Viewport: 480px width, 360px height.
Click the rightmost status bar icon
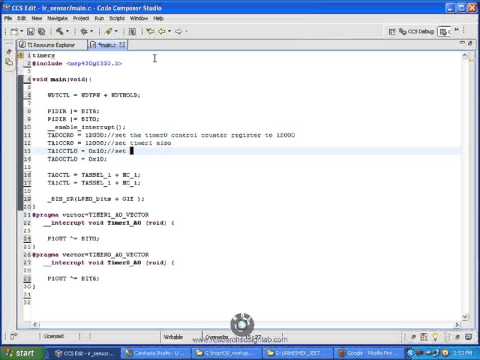468,337
